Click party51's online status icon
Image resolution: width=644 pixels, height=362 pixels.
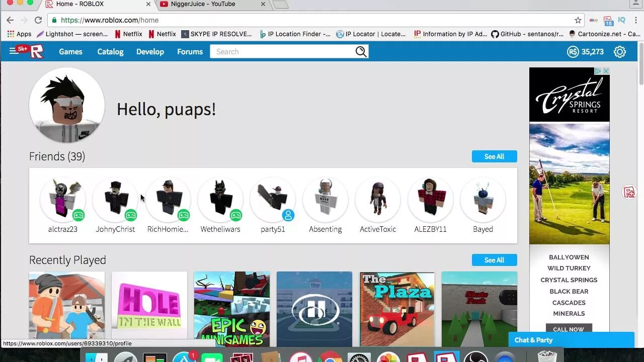click(288, 215)
